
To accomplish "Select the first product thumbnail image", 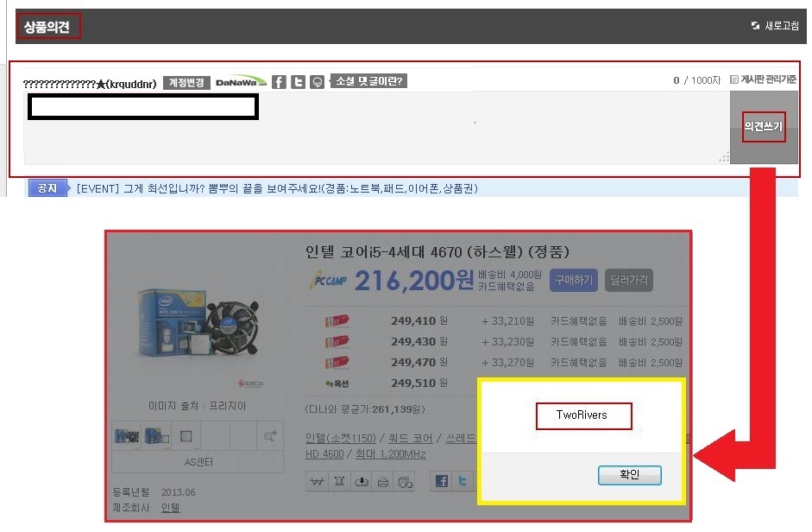I will click(x=127, y=436).
